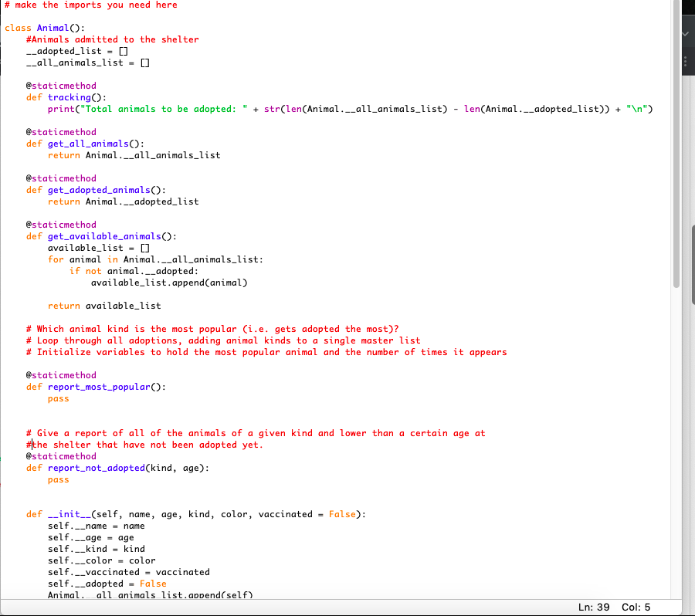Click the function name 'get_all_animals'
Screen dimensions: 695x616
pos(88,144)
